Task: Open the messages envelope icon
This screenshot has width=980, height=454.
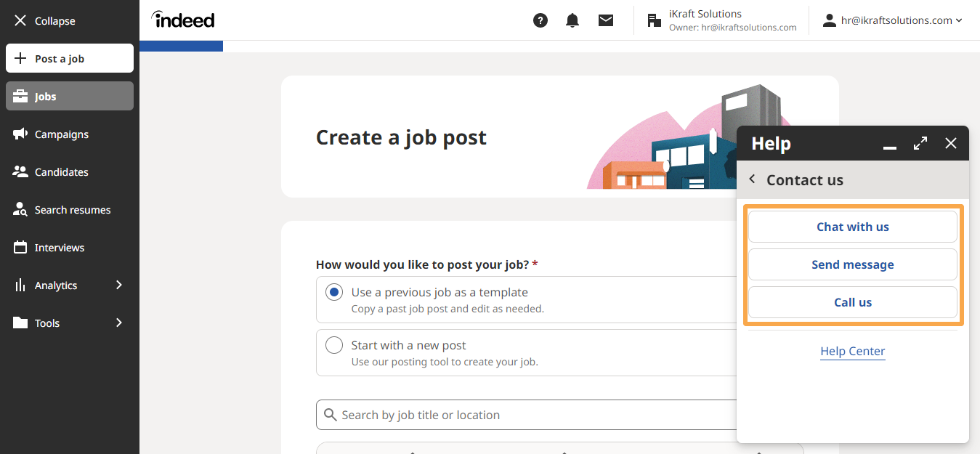Action: (606, 20)
